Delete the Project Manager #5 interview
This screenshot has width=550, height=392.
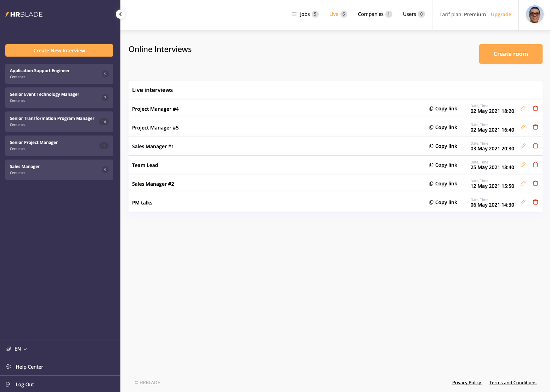(x=535, y=127)
